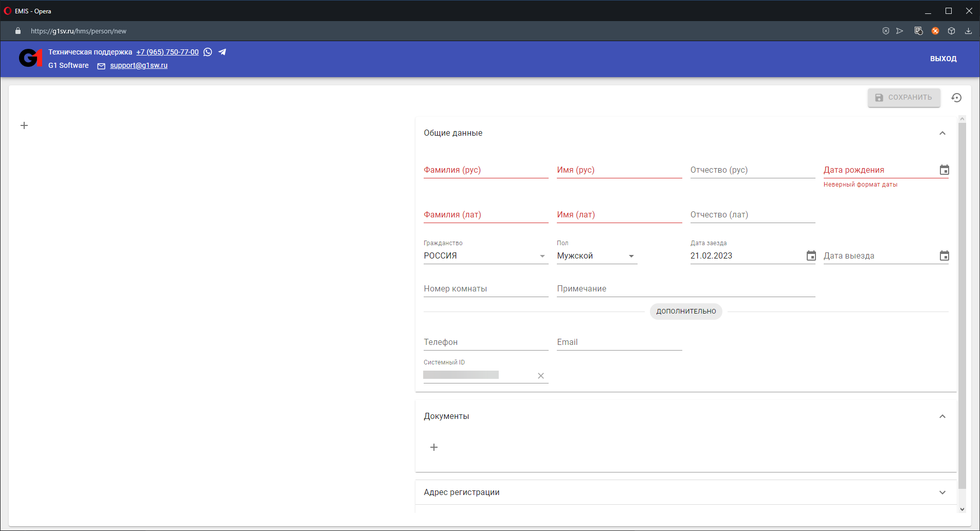Click the browser lock security icon
The height and width of the screenshot is (531, 980).
click(x=18, y=31)
